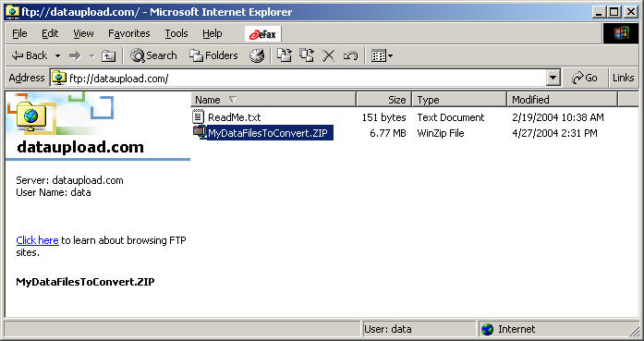Open the Back history dropdown arrow
The height and width of the screenshot is (341, 644).
click(x=57, y=55)
